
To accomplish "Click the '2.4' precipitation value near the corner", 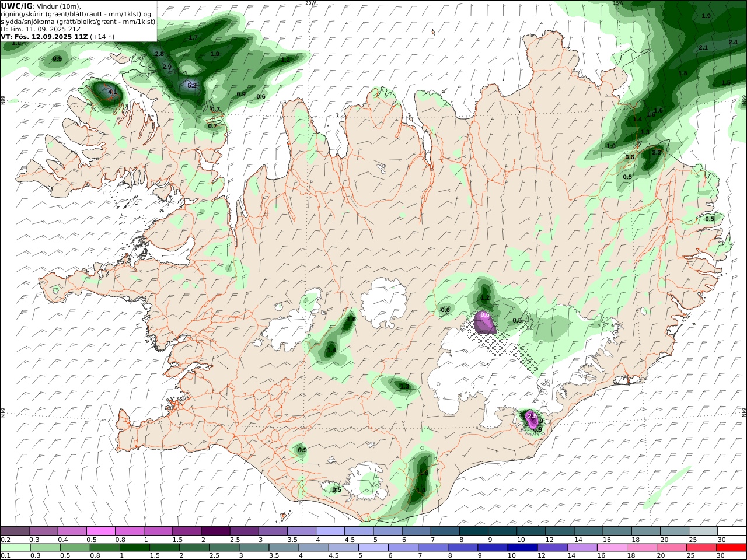I will (x=734, y=42).
